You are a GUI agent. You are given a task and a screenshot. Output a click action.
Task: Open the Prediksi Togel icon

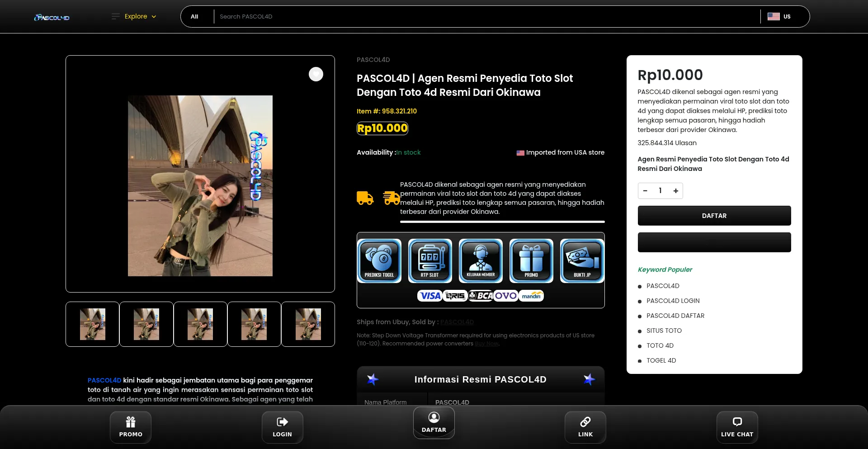coord(379,261)
